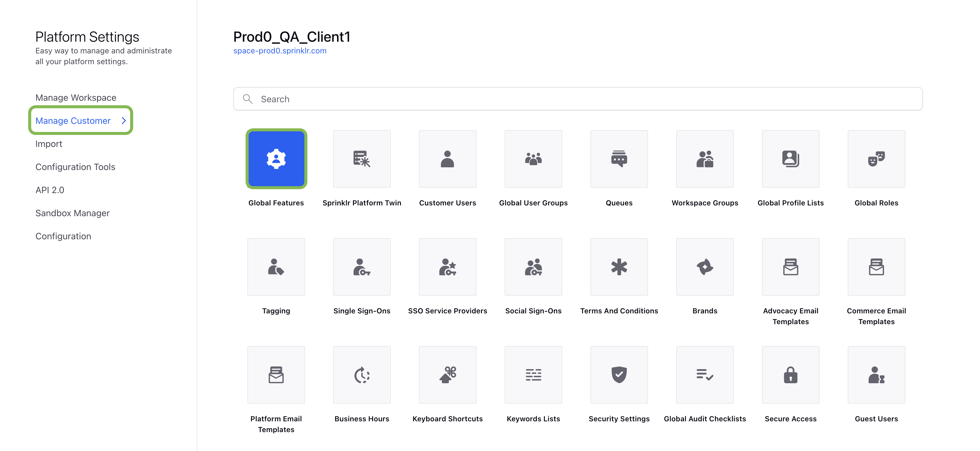Open the Security Settings shield tile
This screenshot has width=980, height=451.
619,375
